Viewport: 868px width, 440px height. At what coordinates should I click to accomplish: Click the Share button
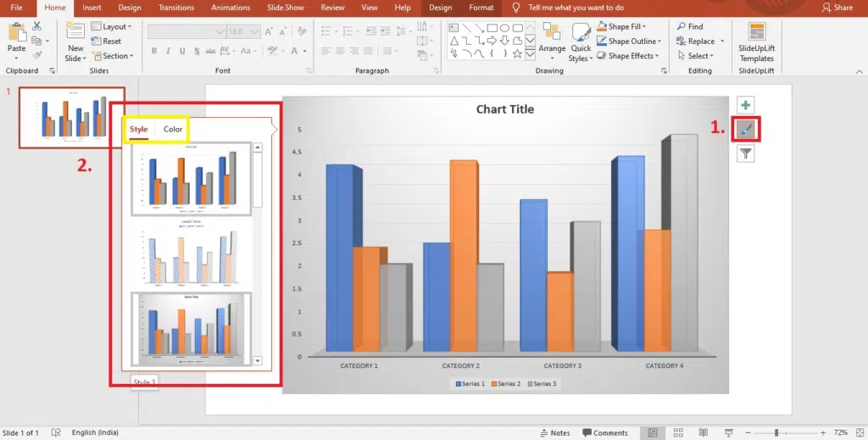pyautogui.click(x=837, y=8)
